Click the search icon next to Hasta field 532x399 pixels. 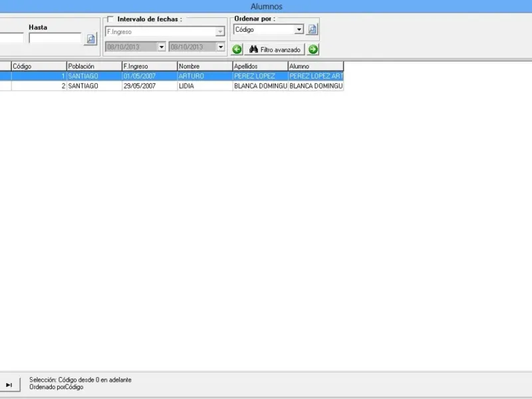tap(90, 39)
